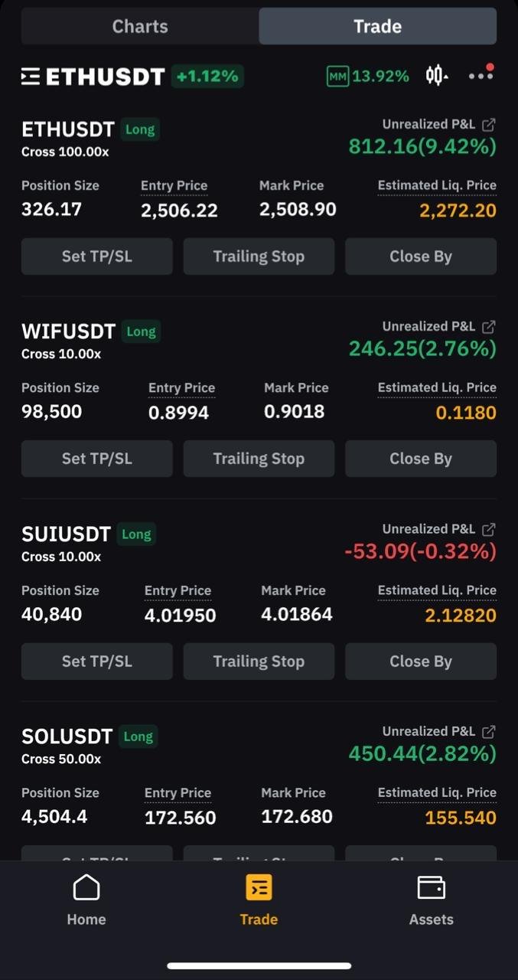
Task: Switch to the Charts tab
Action: 140,27
